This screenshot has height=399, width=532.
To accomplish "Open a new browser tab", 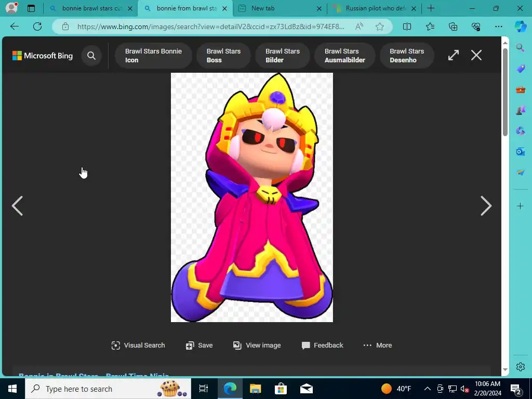I will (x=431, y=8).
